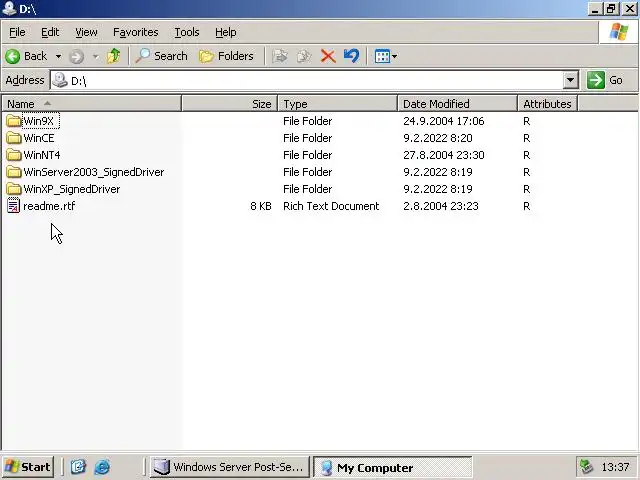The width and height of the screenshot is (640, 480).
Task: Click the blue Undo arrow icon
Action: coord(351,56)
